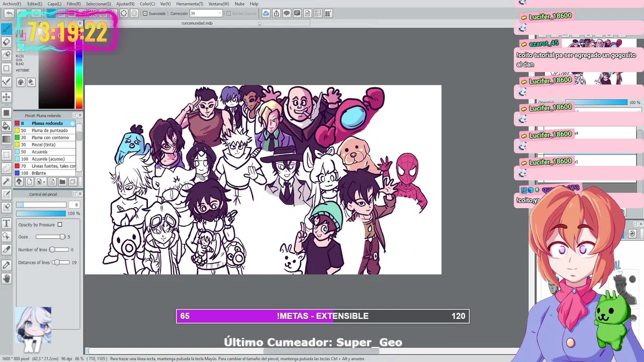The height and width of the screenshot is (362, 644).
Task: Undock the Control del pincel panel
Action: (x=74, y=194)
